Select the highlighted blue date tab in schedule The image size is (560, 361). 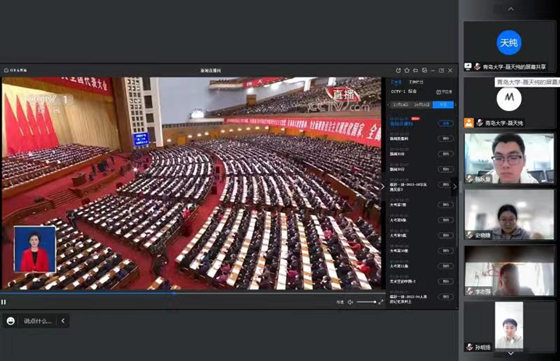(443, 105)
